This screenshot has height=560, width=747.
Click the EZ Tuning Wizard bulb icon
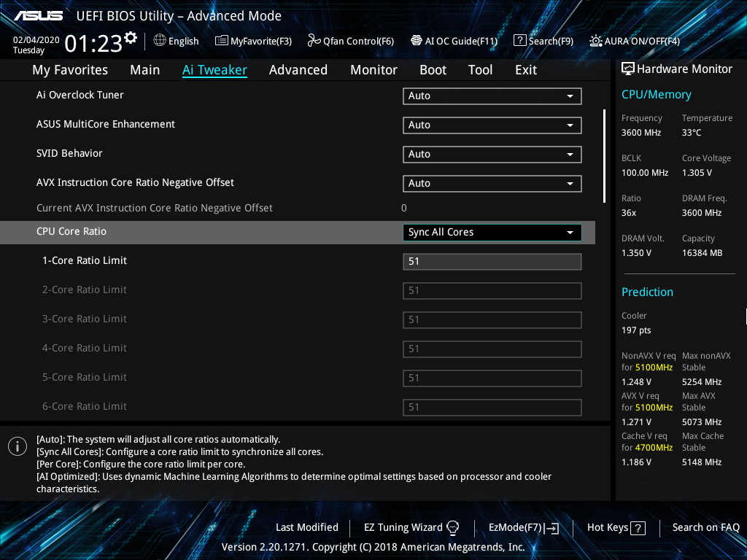click(452, 528)
